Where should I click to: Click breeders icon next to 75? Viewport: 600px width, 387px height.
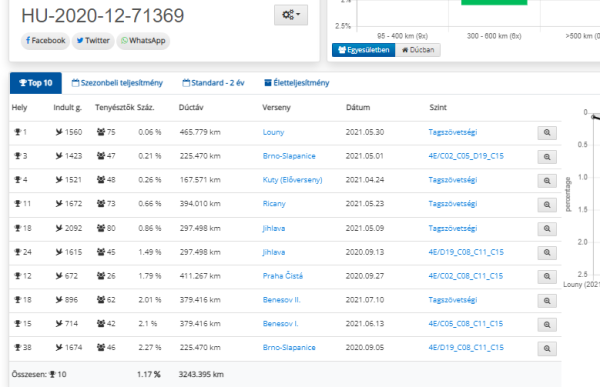point(101,132)
